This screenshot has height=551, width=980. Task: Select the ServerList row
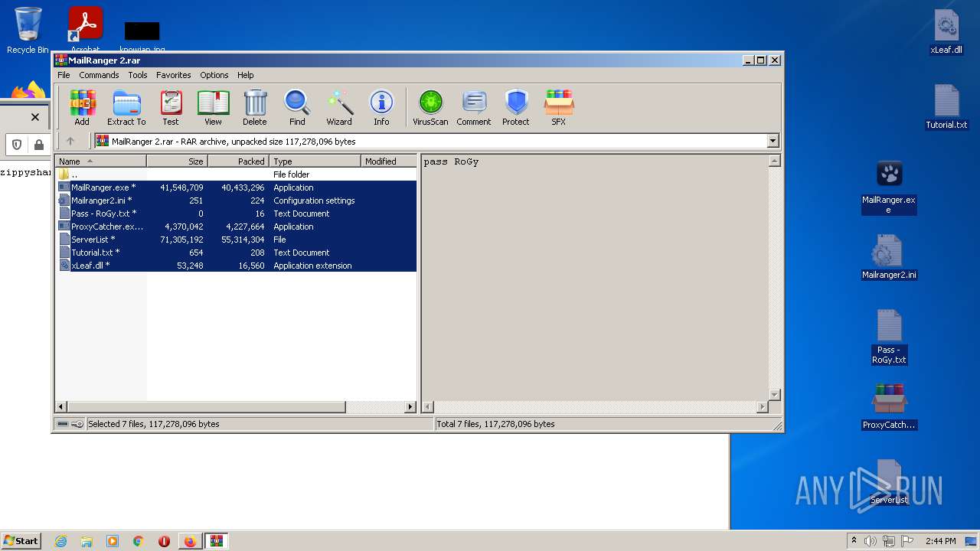click(x=237, y=240)
